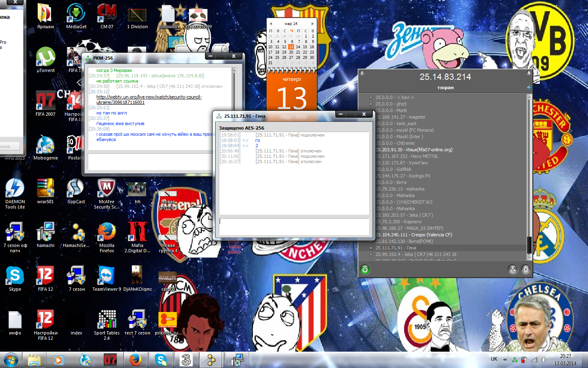
Task: Click the volume speaker tray icon
Action: [x=544, y=360]
